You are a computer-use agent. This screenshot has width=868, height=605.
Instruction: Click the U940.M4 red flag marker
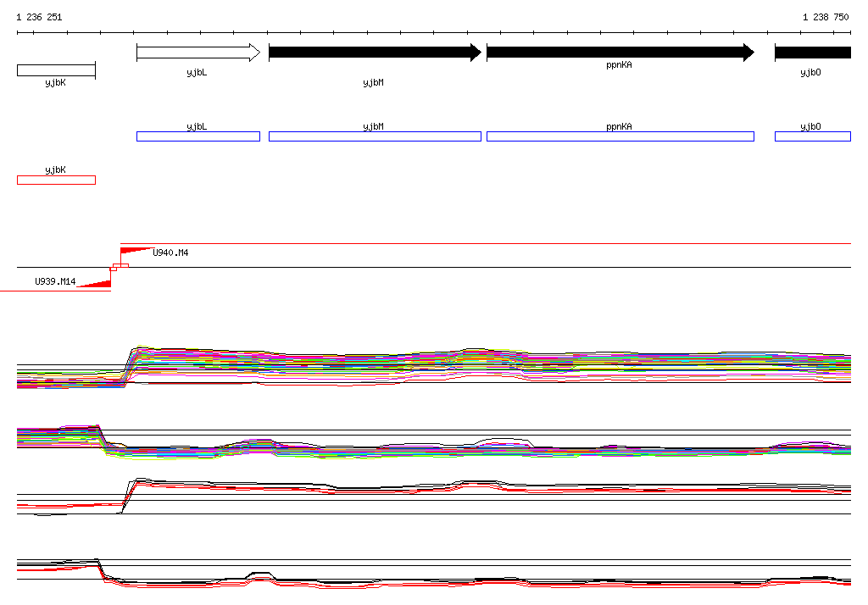[136, 251]
